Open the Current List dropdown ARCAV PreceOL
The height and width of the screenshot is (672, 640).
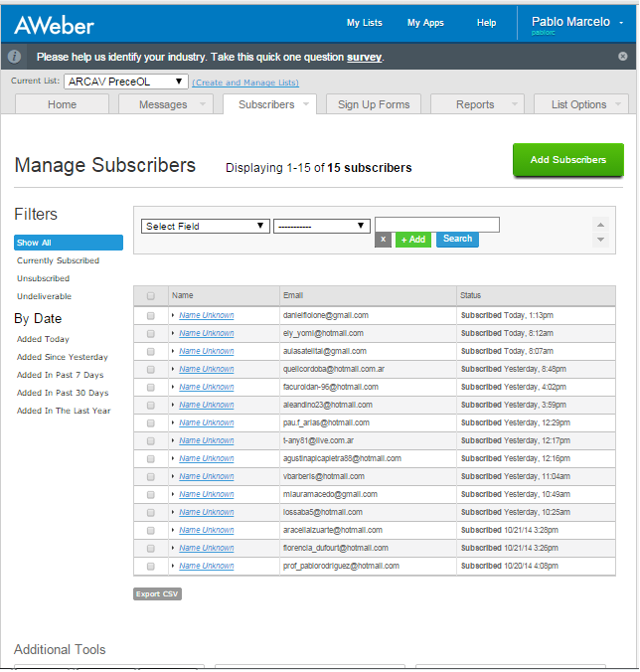pyautogui.click(x=126, y=82)
